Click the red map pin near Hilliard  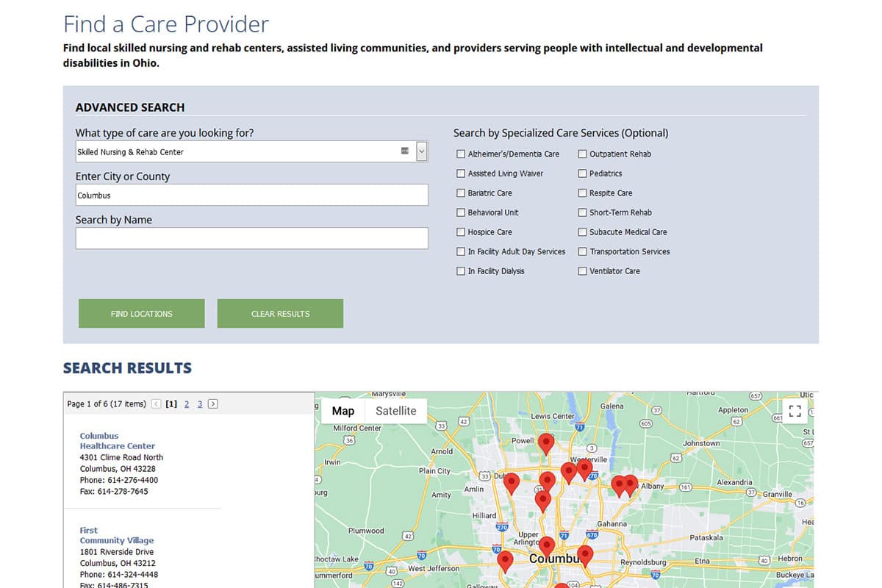coord(542,501)
